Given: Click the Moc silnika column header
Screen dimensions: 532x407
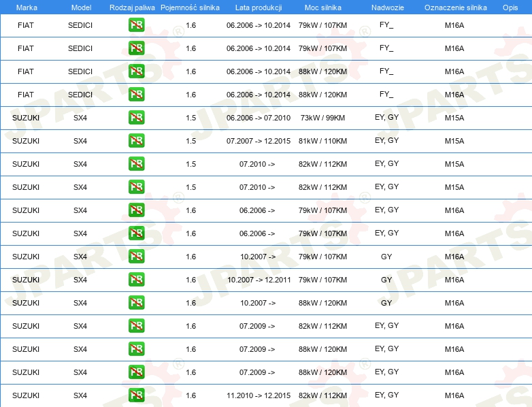Looking at the screenshot, I should coord(323,7).
